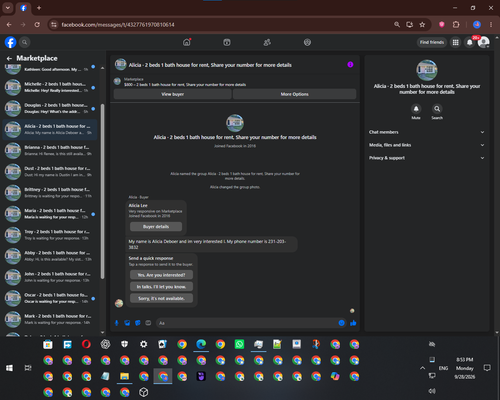Select the Michelle marketplace conversation
Viewport: 500px width, 400px height.
(50, 87)
